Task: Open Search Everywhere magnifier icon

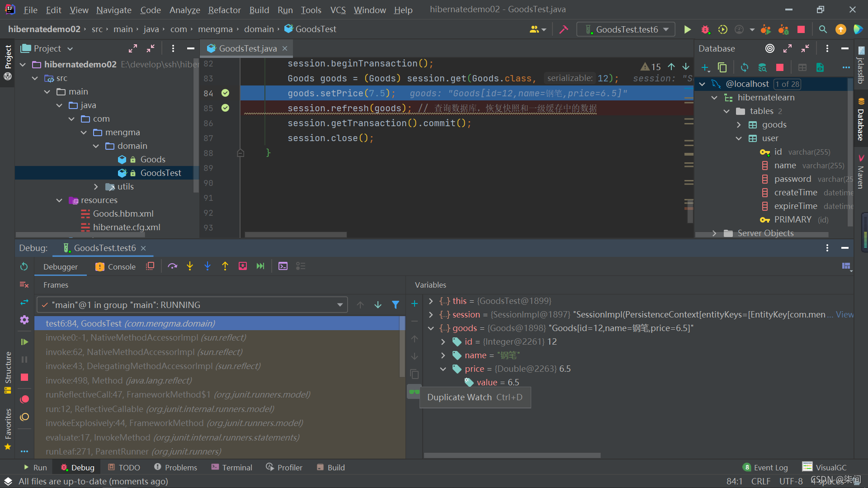Action: click(x=823, y=29)
